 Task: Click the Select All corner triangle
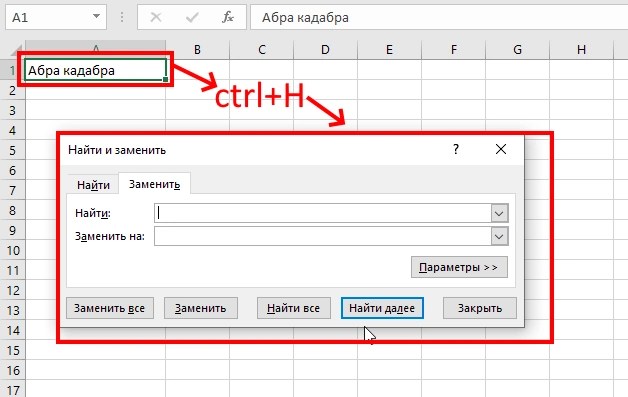pyautogui.click(x=16, y=51)
